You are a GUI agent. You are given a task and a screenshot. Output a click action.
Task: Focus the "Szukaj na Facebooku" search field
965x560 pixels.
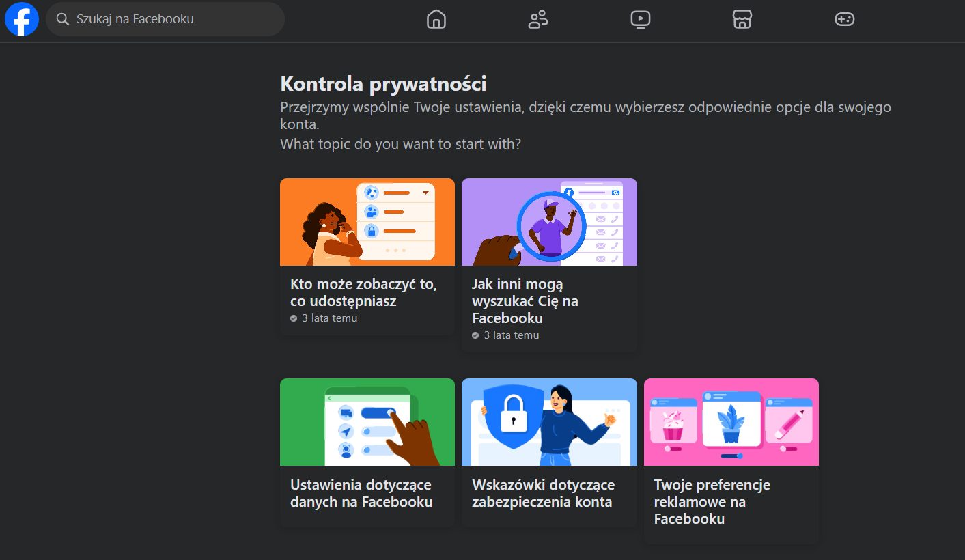(165, 19)
